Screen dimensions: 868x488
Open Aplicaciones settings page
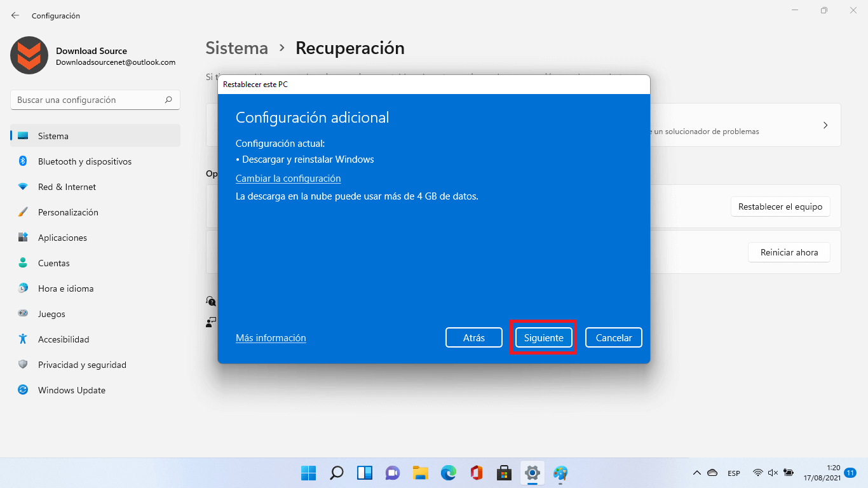coord(95,238)
